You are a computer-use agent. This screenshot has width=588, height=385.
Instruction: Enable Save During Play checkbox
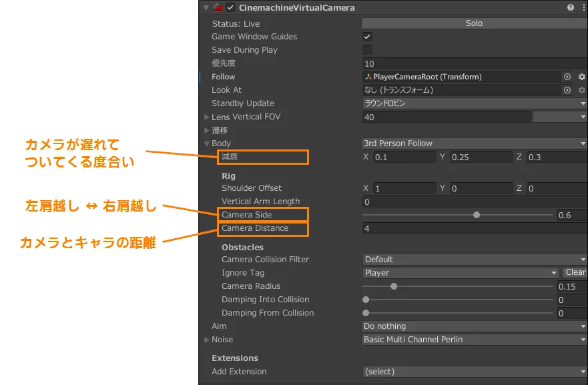click(367, 50)
